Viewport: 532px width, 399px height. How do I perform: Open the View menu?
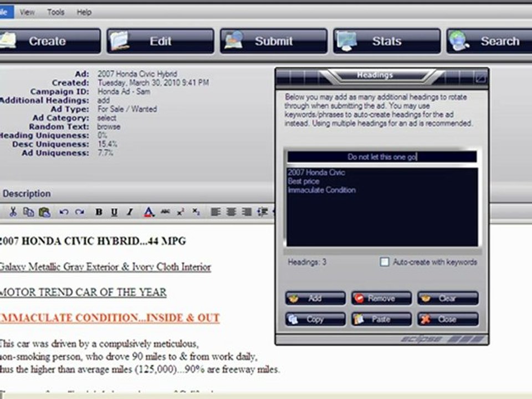[x=27, y=12]
